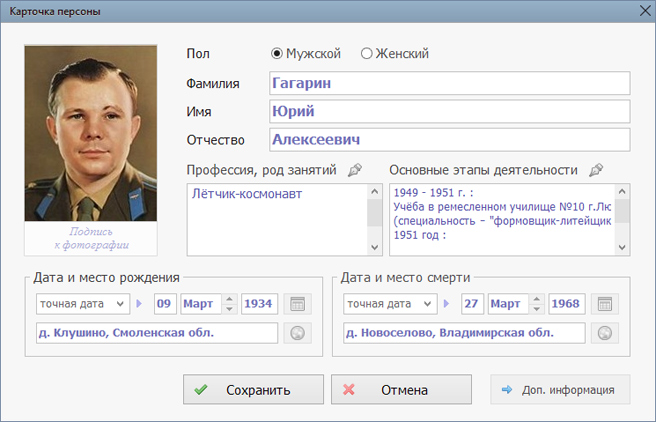Click globe icon beside birthplace field
The width and height of the screenshot is (656, 422).
point(297,333)
